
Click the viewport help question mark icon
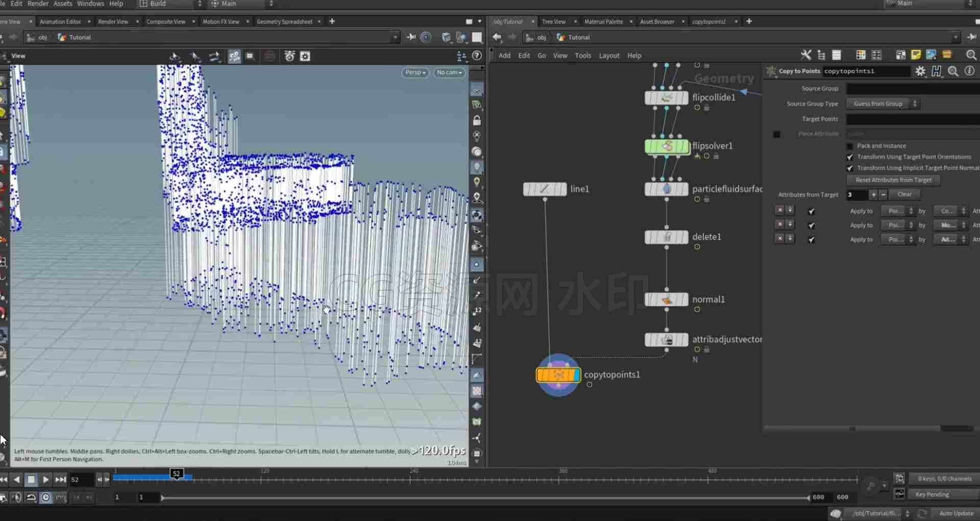477,56
